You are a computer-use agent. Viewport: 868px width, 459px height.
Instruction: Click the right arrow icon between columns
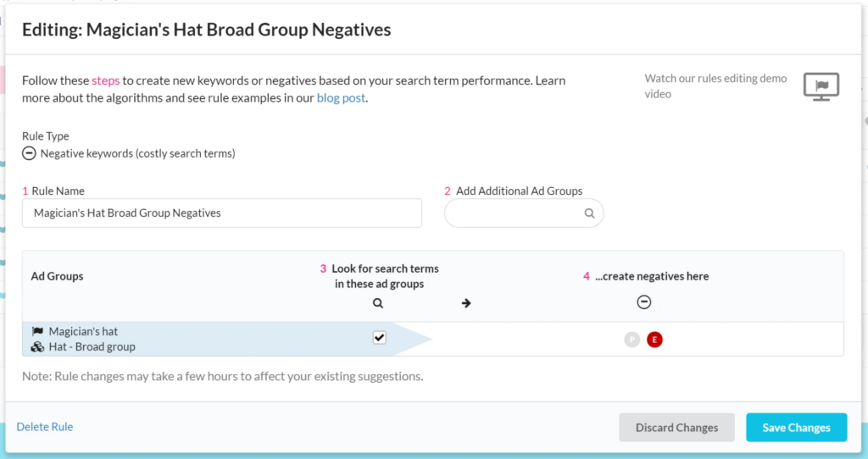[466, 303]
